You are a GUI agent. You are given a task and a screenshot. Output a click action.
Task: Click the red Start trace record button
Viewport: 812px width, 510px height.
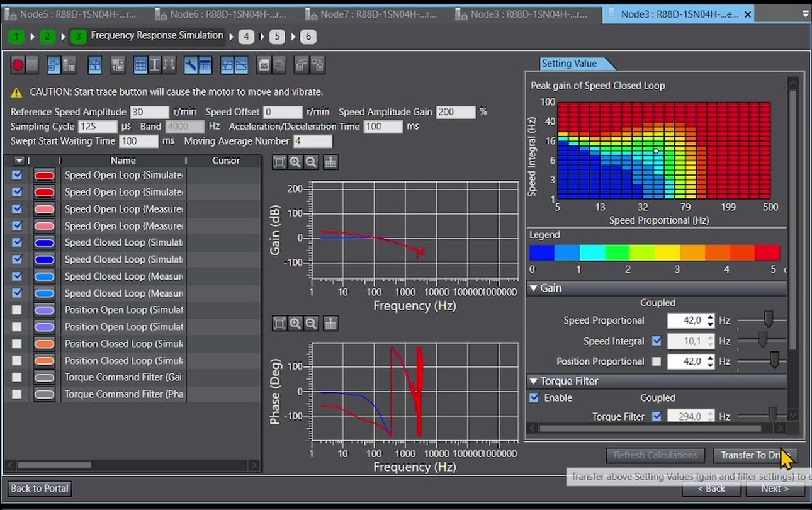(x=18, y=64)
